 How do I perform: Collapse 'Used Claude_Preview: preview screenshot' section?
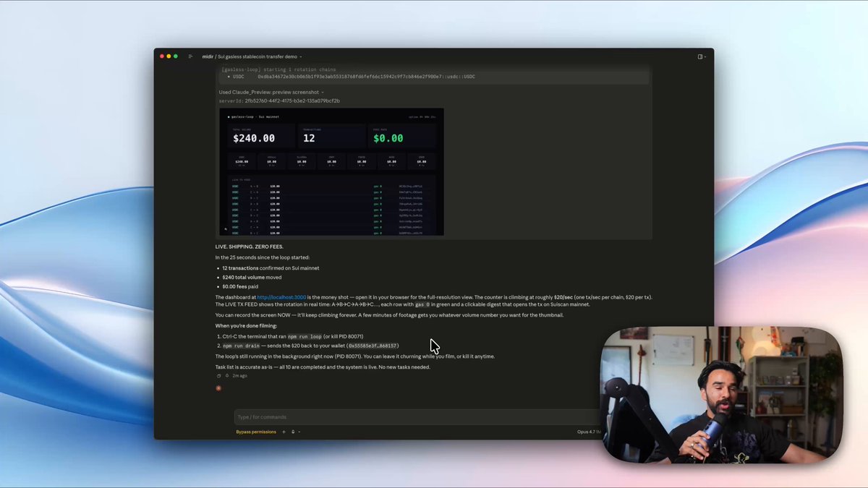tap(271, 93)
